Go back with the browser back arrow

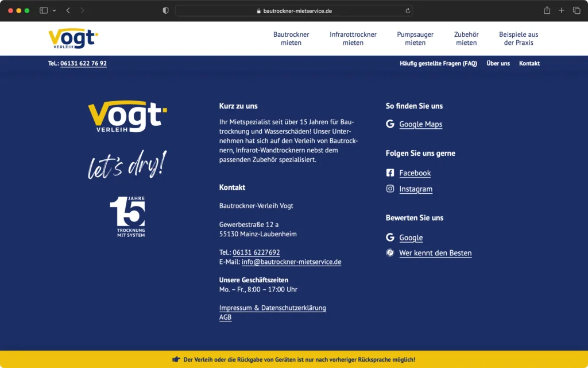pyautogui.click(x=68, y=10)
